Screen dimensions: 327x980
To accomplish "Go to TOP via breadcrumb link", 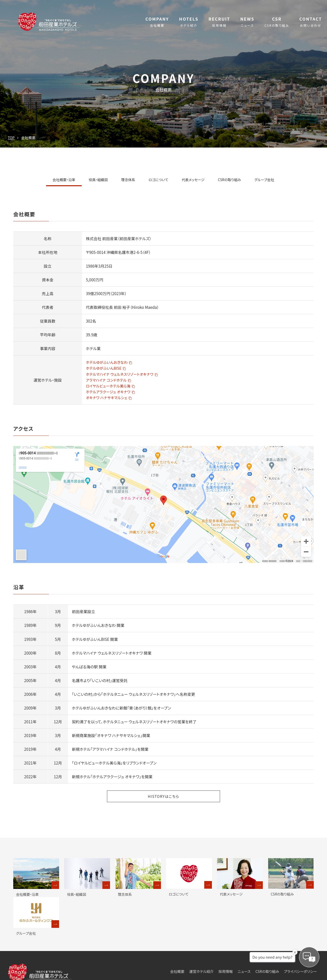I will (11, 138).
